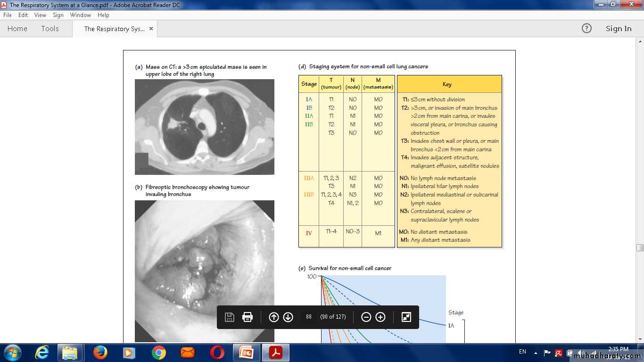Zoom in using the plus icon

point(380,317)
